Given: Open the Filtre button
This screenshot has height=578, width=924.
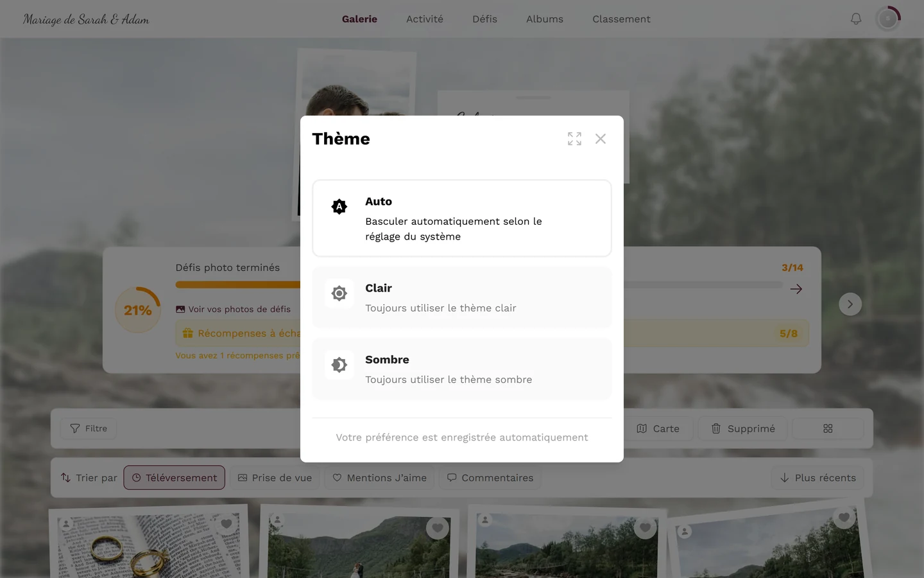Looking at the screenshot, I should (89, 428).
